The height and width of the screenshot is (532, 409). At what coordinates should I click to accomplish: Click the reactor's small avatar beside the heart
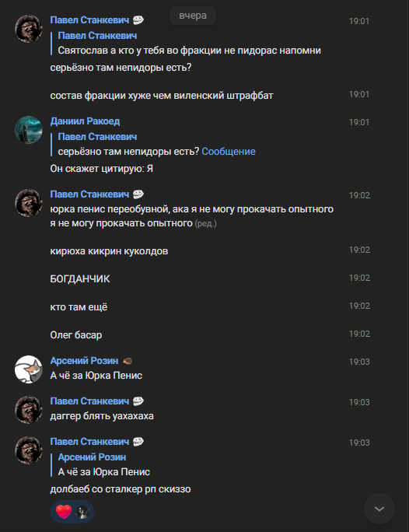pos(82,512)
